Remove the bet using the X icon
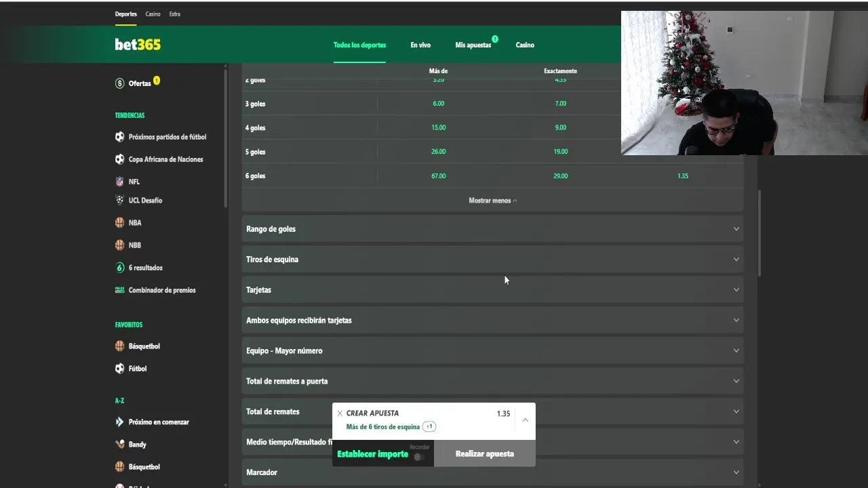868x488 pixels. coord(340,413)
